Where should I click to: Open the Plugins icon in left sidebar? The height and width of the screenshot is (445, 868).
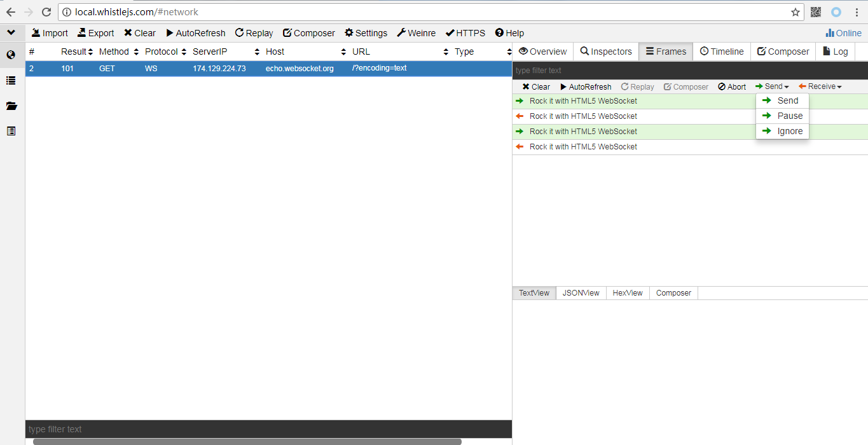point(11,131)
